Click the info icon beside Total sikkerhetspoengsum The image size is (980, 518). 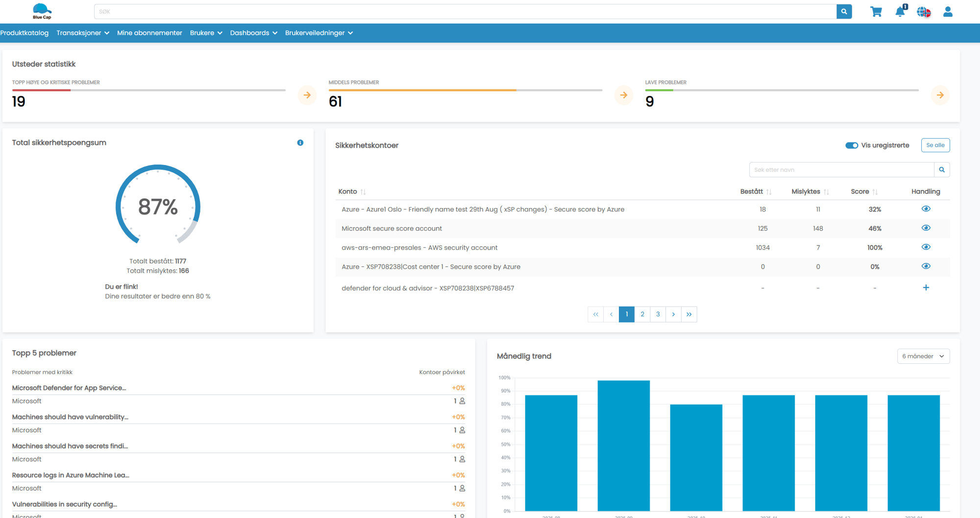click(x=300, y=143)
